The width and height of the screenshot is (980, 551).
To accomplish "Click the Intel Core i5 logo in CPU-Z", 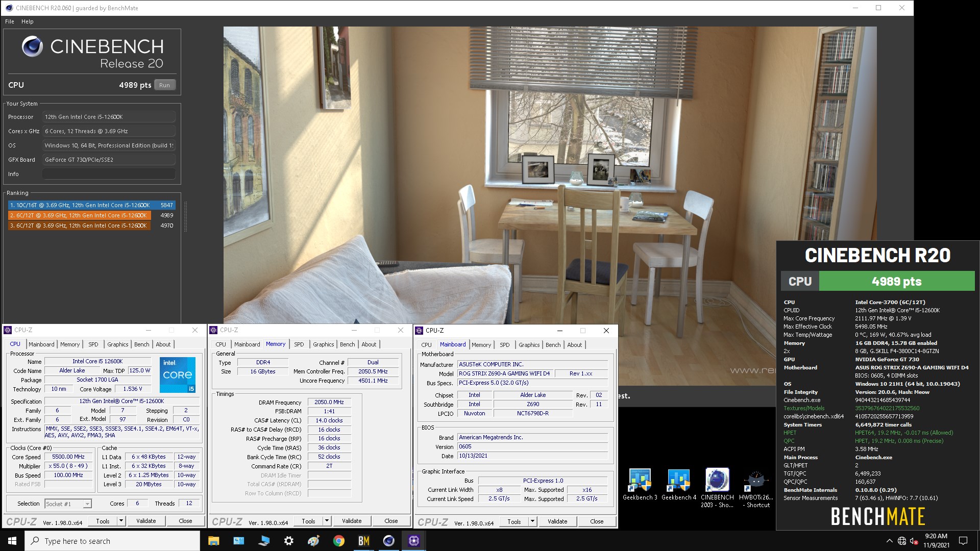I will coord(177,374).
